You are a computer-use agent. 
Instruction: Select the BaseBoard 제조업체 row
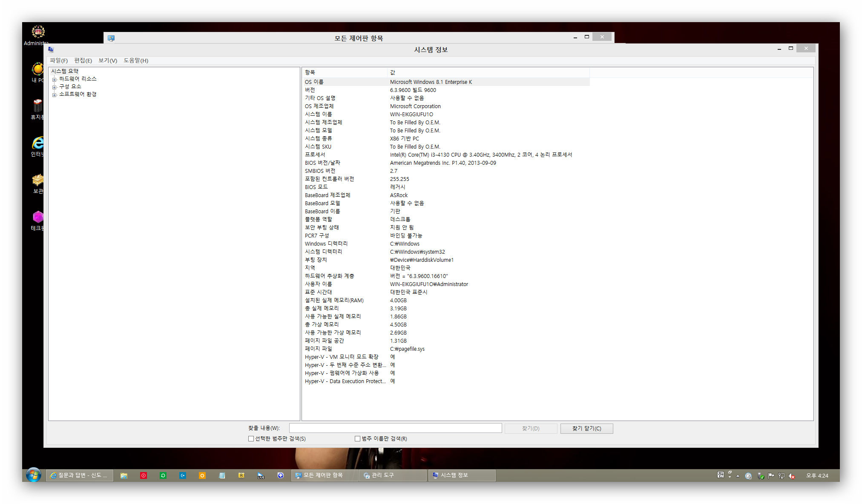point(446,195)
